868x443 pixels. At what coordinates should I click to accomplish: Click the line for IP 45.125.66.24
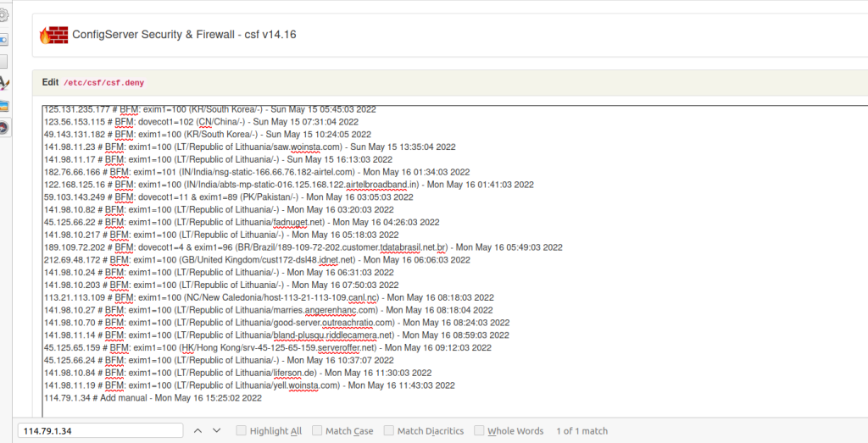tap(219, 360)
